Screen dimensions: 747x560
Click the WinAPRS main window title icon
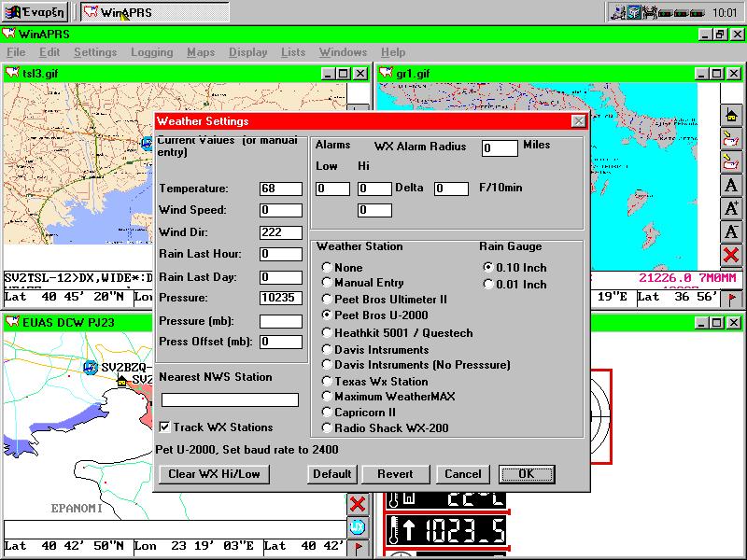pos(8,34)
